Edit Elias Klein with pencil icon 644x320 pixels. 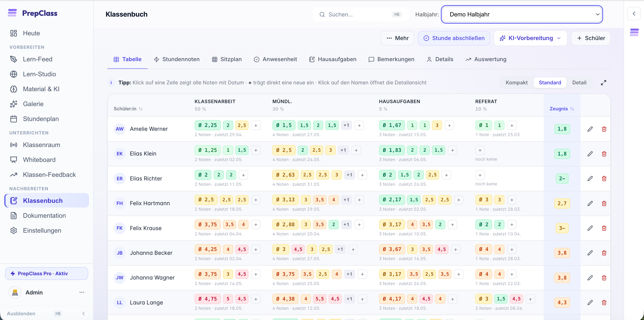click(590, 154)
